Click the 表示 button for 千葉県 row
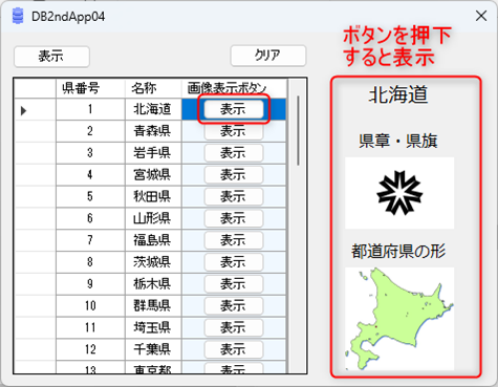This screenshot has height=387, width=498. (233, 349)
